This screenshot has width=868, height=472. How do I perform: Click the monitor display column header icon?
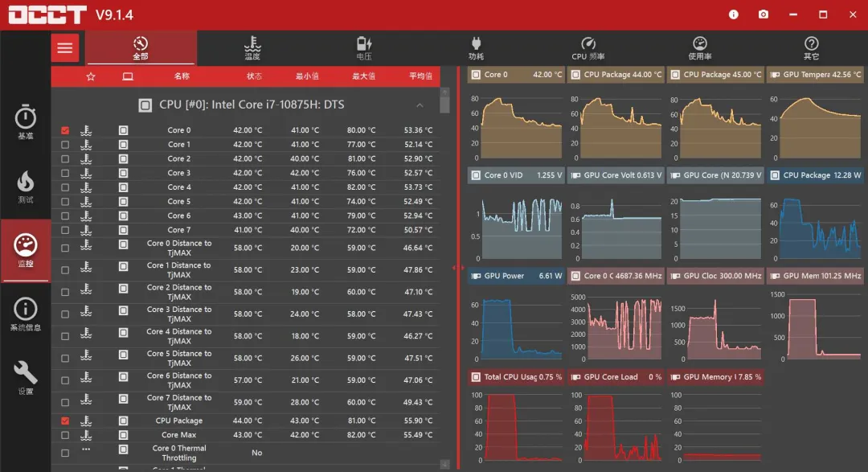pyautogui.click(x=128, y=76)
